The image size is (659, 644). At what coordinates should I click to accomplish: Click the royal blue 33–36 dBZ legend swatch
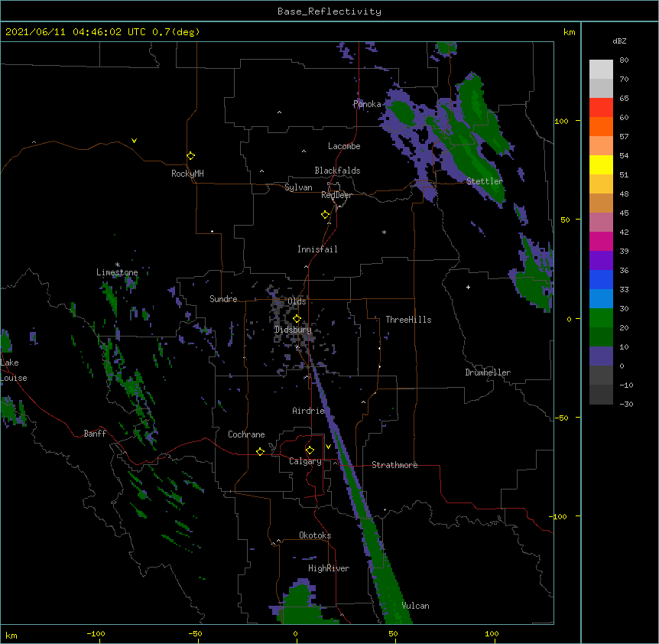[x=601, y=279]
